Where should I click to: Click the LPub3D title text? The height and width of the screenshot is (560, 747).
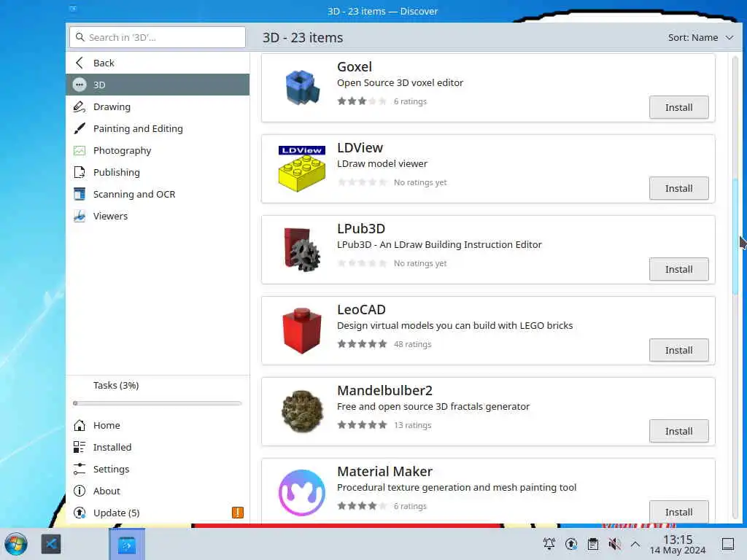pyautogui.click(x=360, y=228)
